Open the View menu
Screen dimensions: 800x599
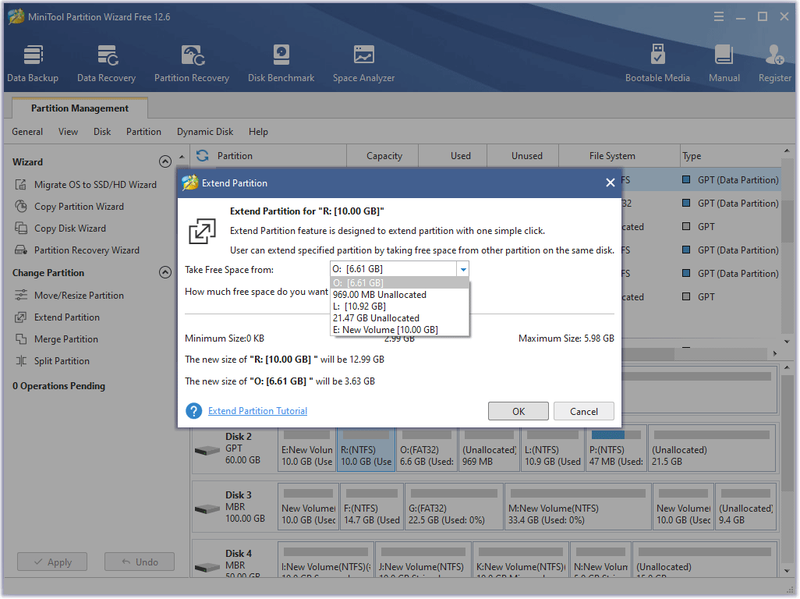click(x=68, y=132)
